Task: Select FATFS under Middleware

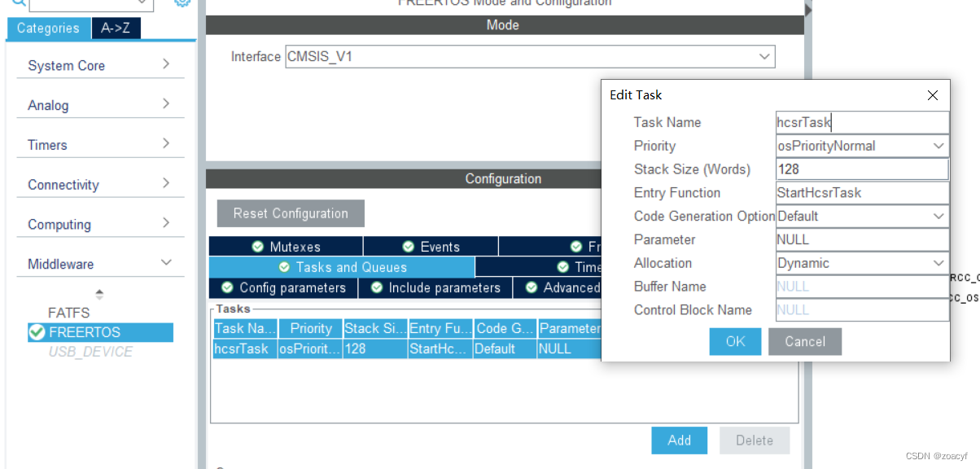Action: click(x=69, y=313)
